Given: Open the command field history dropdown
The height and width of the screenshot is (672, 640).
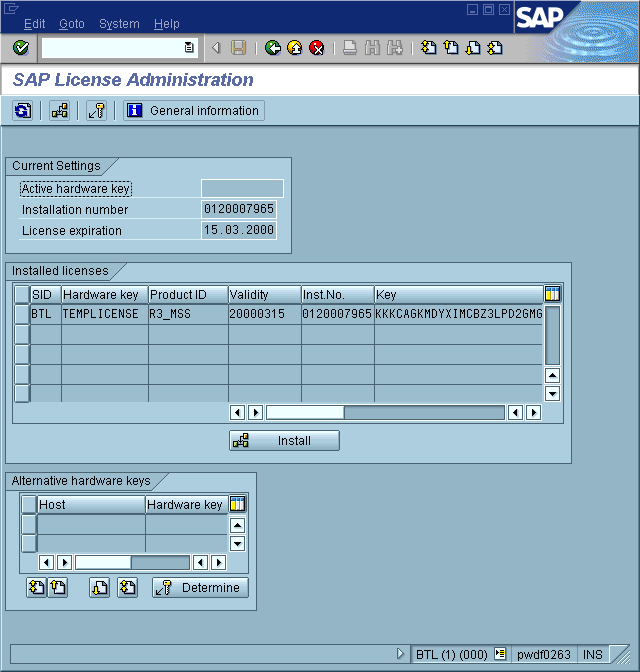Looking at the screenshot, I should point(189,48).
